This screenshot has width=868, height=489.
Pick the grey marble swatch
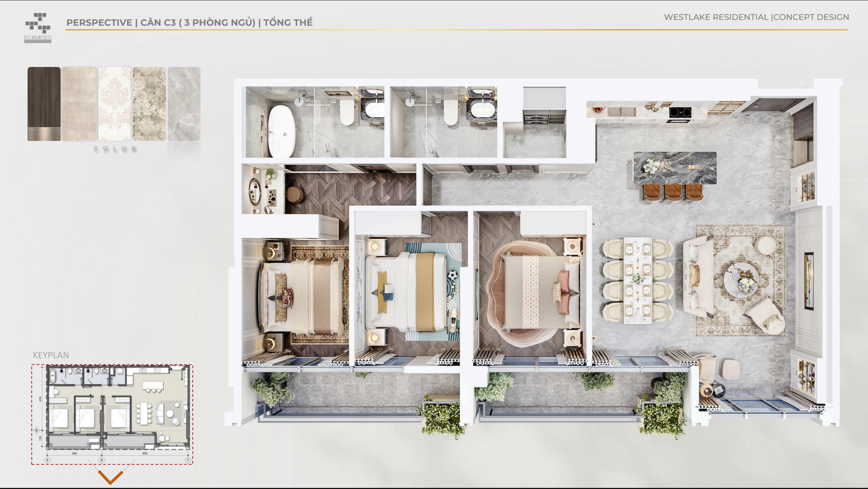184,104
